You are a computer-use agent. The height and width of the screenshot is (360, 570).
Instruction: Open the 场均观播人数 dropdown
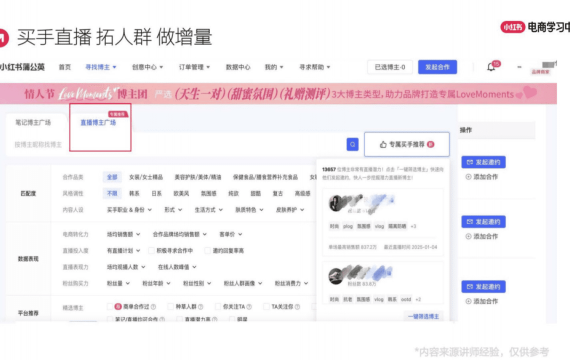coord(126,267)
